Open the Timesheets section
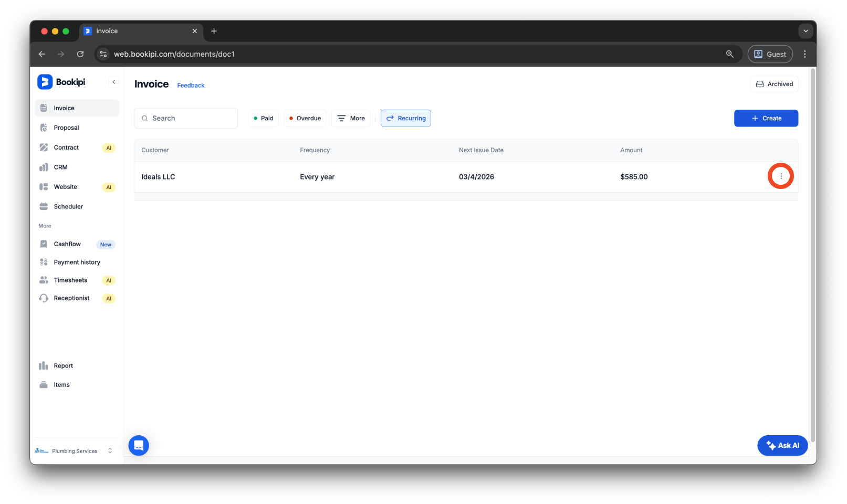This screenshot has height=504, width=847. pos(70,280)
